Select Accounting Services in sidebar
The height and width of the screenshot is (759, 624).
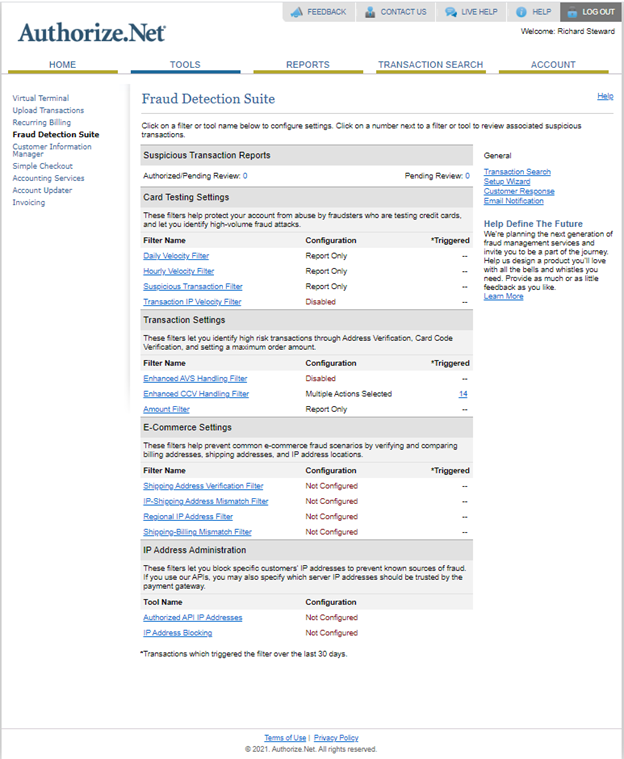click(48, 178)
